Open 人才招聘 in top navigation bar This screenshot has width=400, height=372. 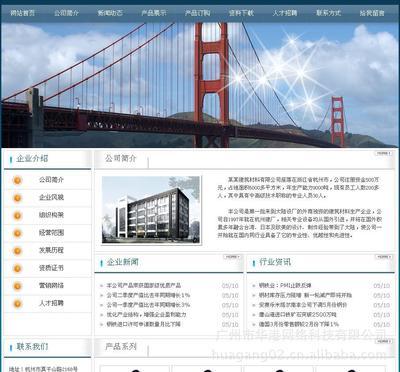pos(285,13)
